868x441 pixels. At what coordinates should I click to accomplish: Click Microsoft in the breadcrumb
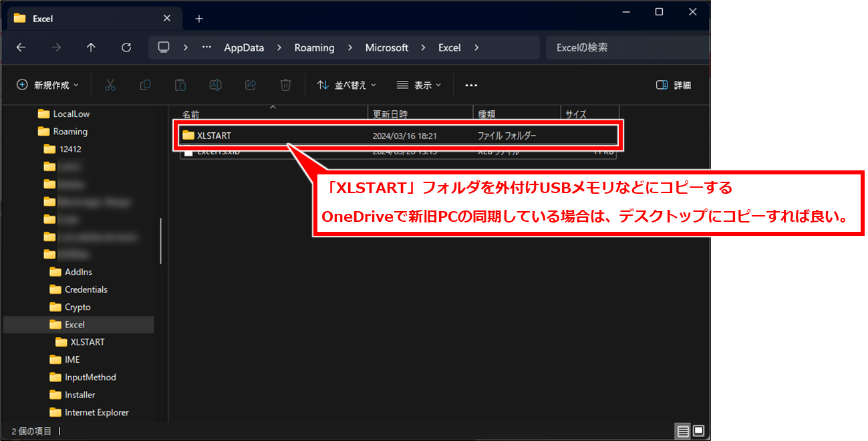pyautogui.click(x=386, y=47)
